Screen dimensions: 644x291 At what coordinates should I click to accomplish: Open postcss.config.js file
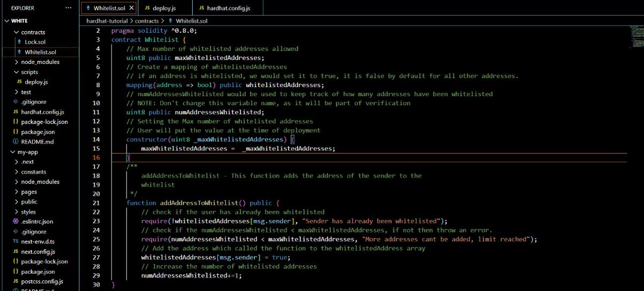(x=42, y=281)
